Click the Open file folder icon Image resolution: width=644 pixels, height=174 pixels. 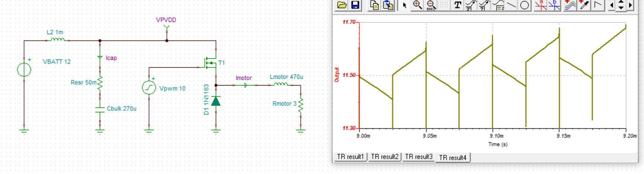click(x=342, y=5)
